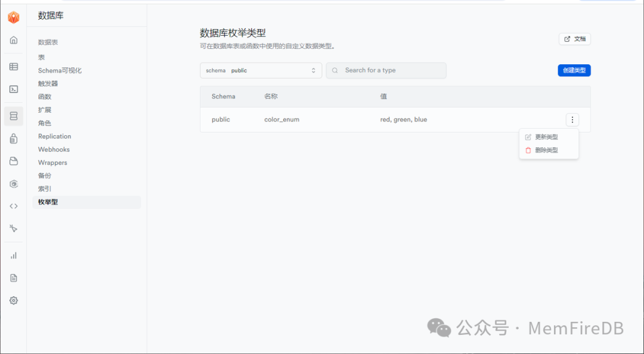Open the schema public dropdown
Screen dimensions: 644x354
261,70
